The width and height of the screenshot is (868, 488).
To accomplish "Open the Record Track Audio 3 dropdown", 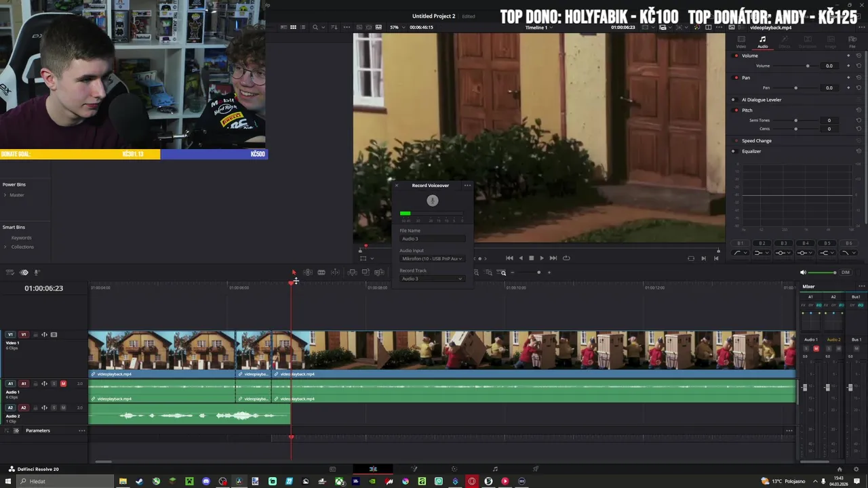I will point(433,279).
